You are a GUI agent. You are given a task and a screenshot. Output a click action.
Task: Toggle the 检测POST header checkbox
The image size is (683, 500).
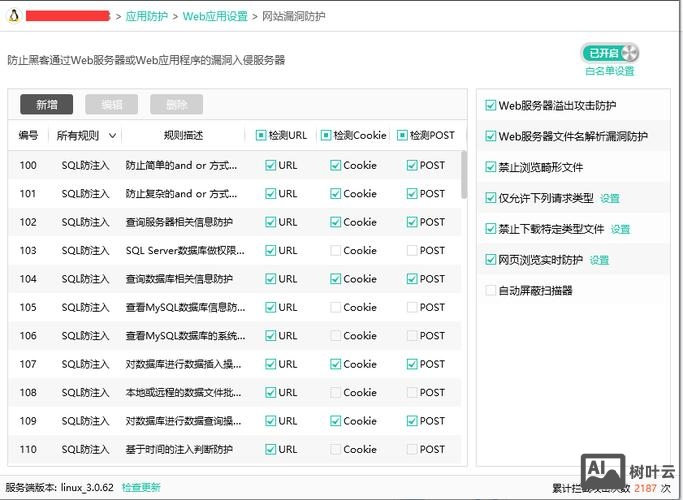pyautogui.click(x=402, y=135)
